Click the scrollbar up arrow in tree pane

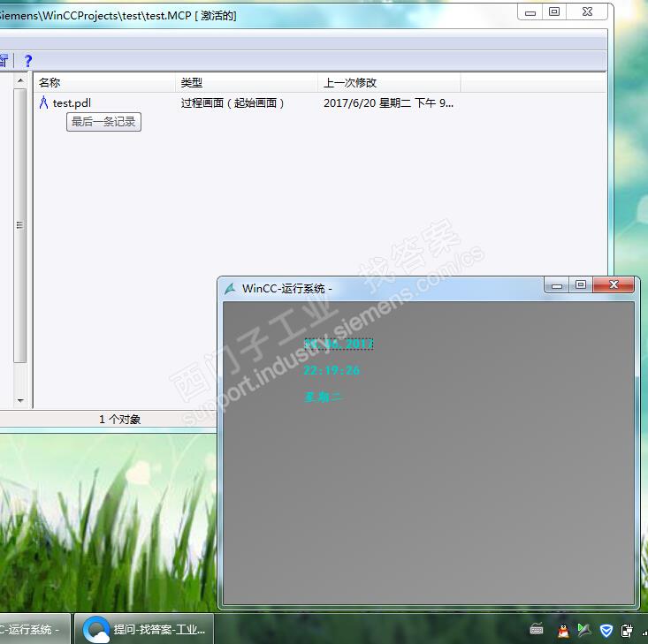tap(20, 80)
